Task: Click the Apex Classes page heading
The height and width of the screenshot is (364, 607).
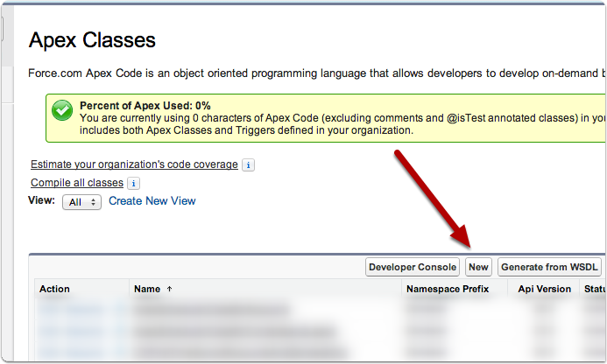Action: coord(92,40)
